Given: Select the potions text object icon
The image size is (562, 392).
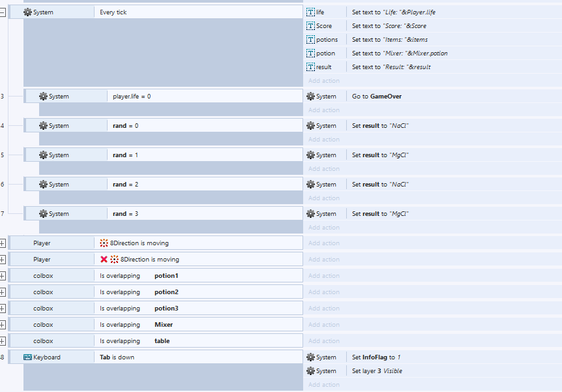Looking at the screenshot, I should point(310,39).
